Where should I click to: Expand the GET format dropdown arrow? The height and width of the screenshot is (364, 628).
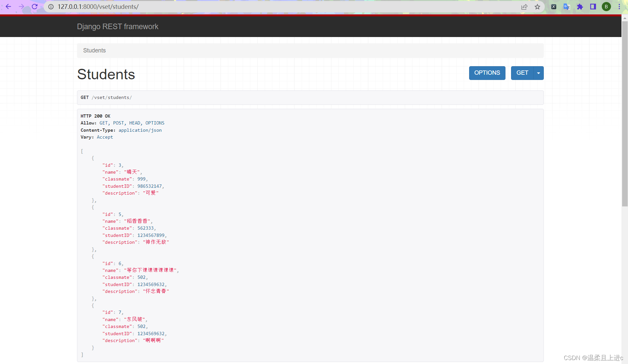(x=539, y=73)
